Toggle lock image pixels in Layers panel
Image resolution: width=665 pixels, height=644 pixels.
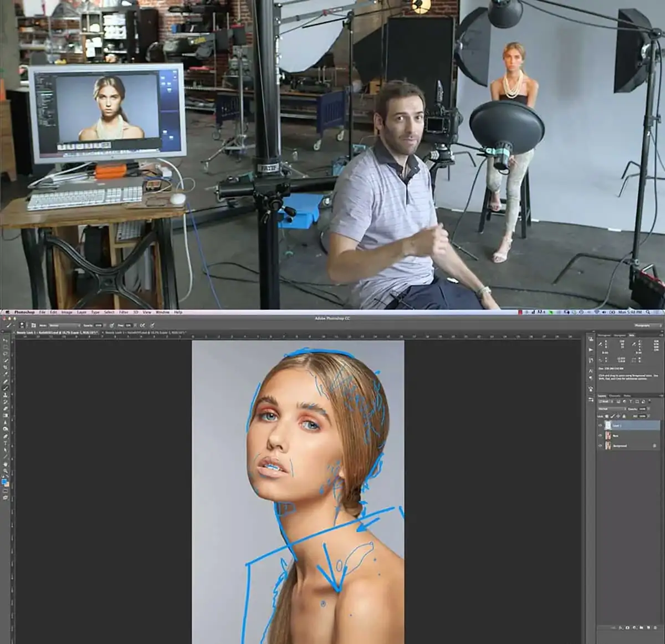(612, 416)
